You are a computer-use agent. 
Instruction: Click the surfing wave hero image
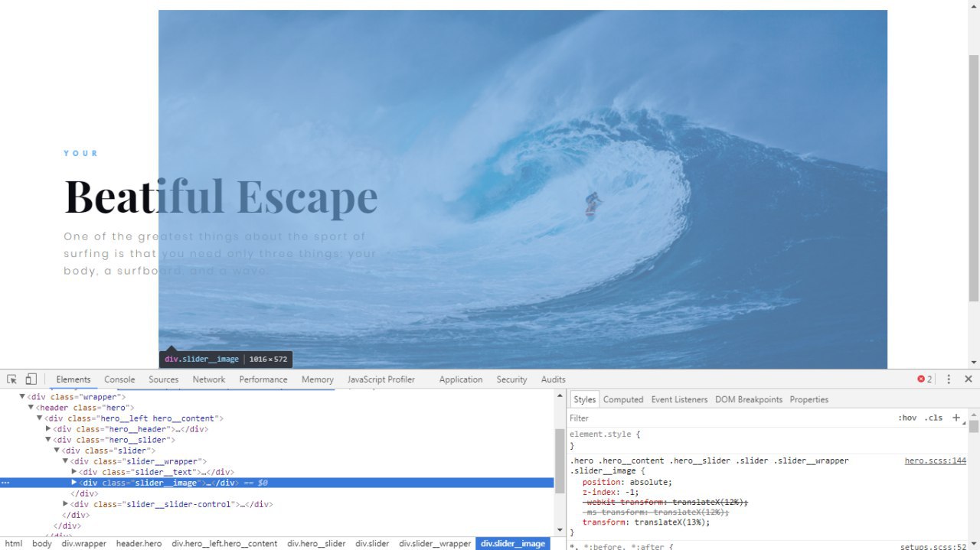(523, 189)
